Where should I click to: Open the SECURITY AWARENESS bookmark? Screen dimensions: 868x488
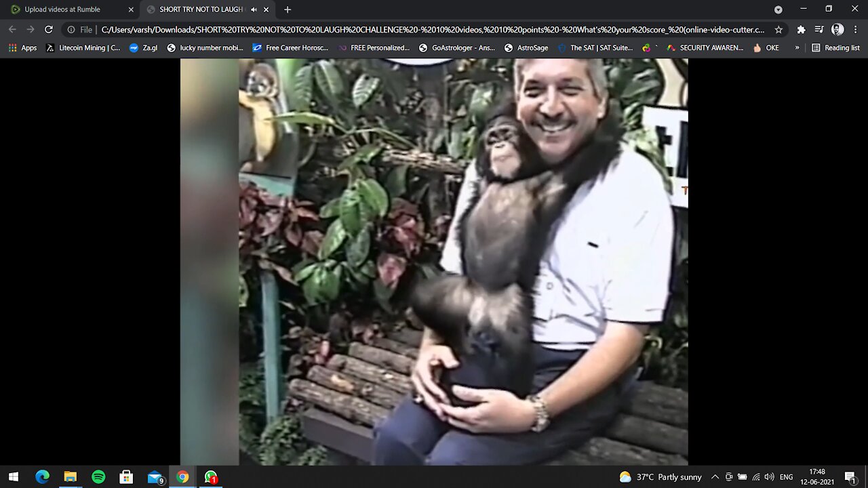click(705, 47)
